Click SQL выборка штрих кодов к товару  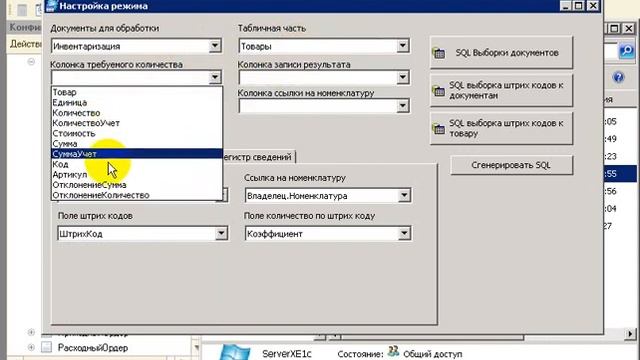pos(501,128)
